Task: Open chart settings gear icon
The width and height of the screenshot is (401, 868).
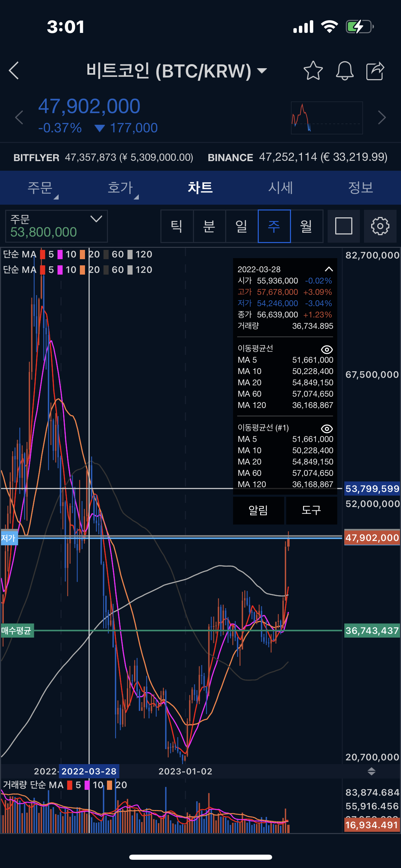Action: [x=380, y=226]
